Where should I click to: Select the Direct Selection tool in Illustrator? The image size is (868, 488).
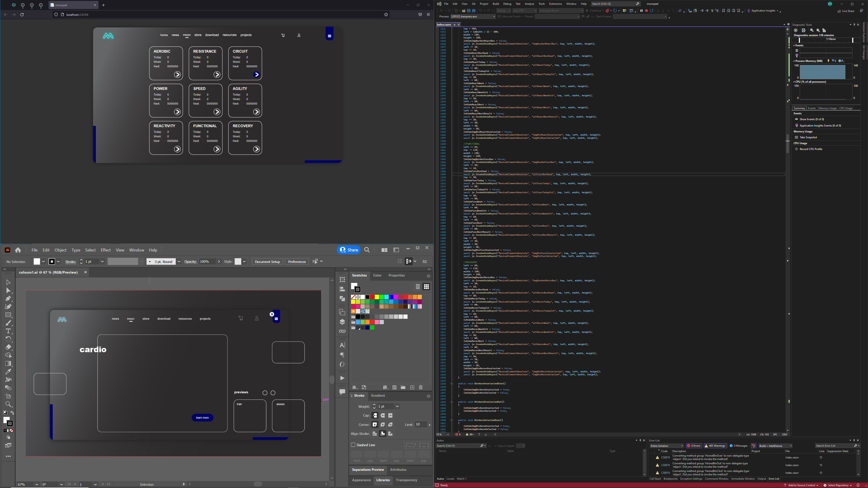pyautogui.click(x=8, y=290)
